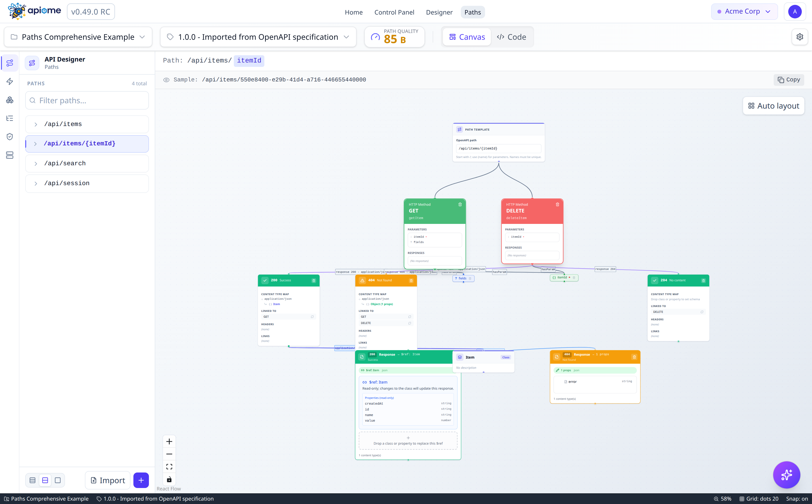812x504 pixels.
Task: Delete the DELETE HTTP method node
Action: tap(557, 204)
